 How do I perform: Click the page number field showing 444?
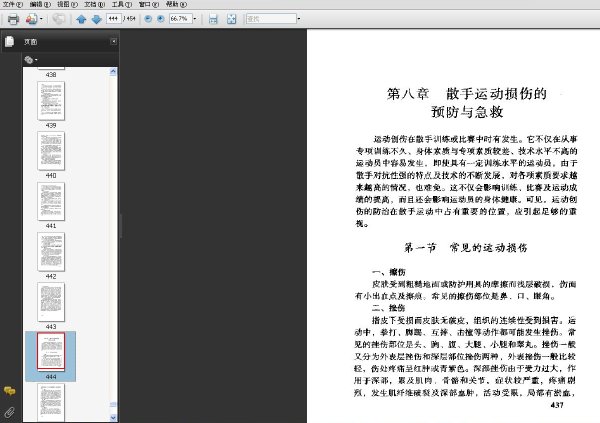tap(114, 18)
